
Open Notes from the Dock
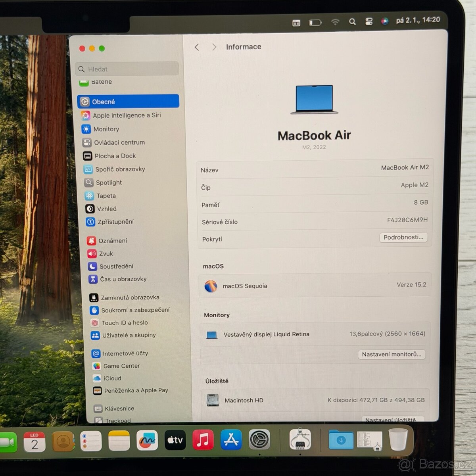pyautogui.click(x=119, y=441)
